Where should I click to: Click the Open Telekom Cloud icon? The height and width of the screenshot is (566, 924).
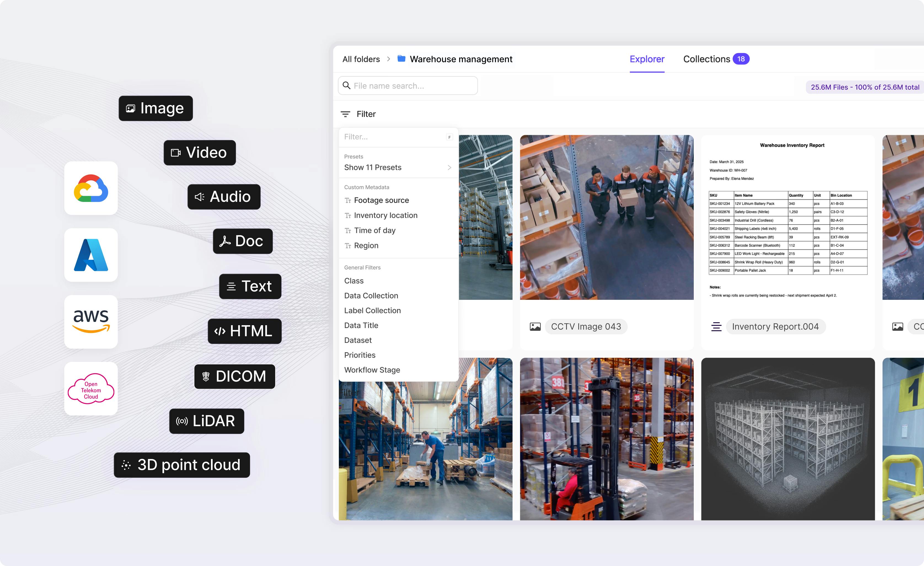pos(91,389)
